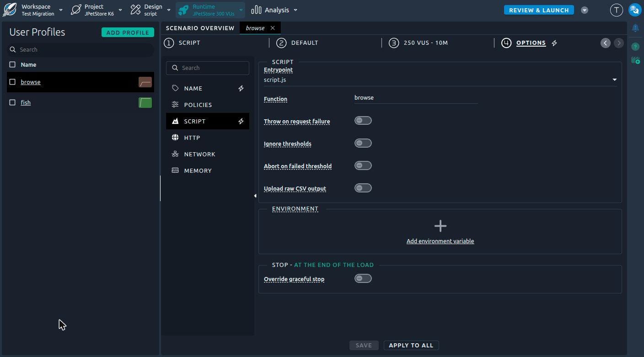644x357 pixels.
Task: Open the help question mark icon
Action: tap(635, 47)
